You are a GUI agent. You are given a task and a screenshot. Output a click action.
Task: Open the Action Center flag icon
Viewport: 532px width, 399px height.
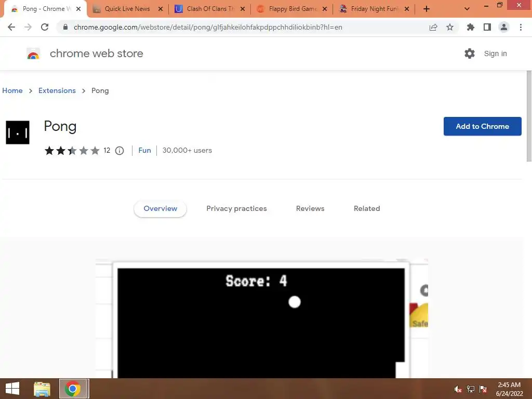483,389
